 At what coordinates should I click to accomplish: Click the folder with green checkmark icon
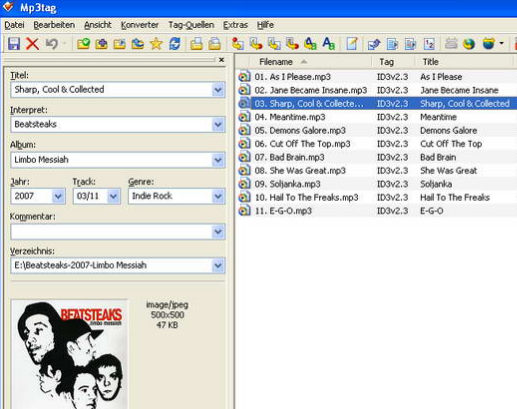[x=83, y=44]
